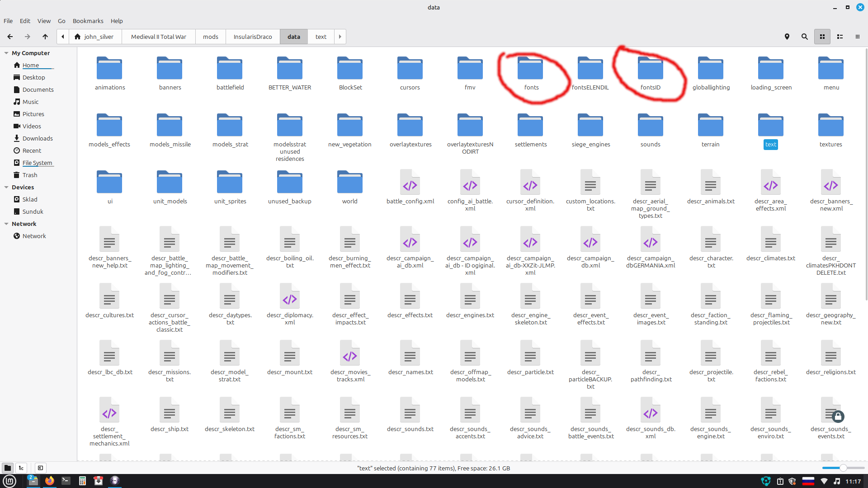Jump to mods in path bar
Screen dimensions: 868x488
[x=211, y=37]
